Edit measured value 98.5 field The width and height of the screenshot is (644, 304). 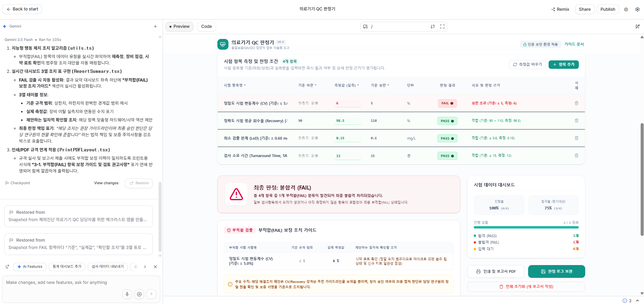[347, 121]
